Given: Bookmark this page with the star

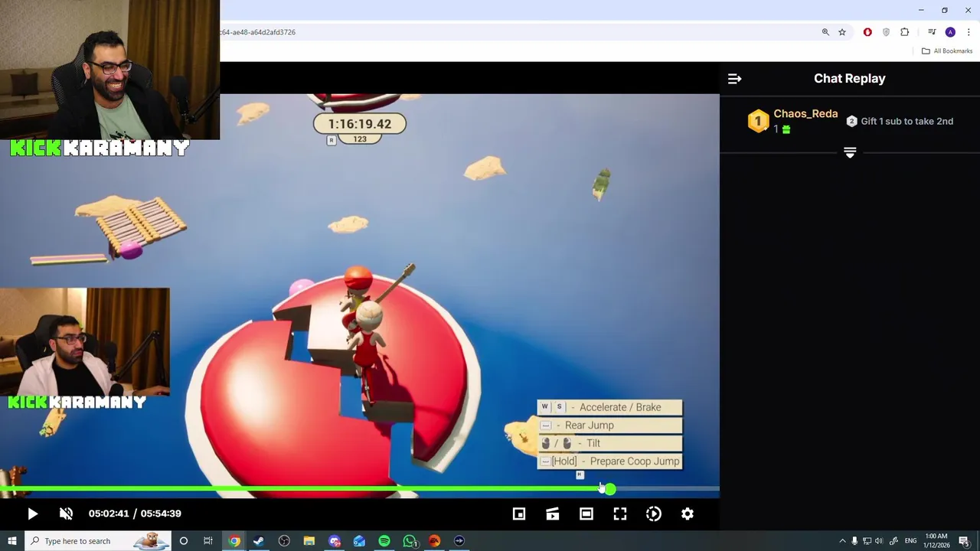Looking at the screenshot, I should coord(842,32).
